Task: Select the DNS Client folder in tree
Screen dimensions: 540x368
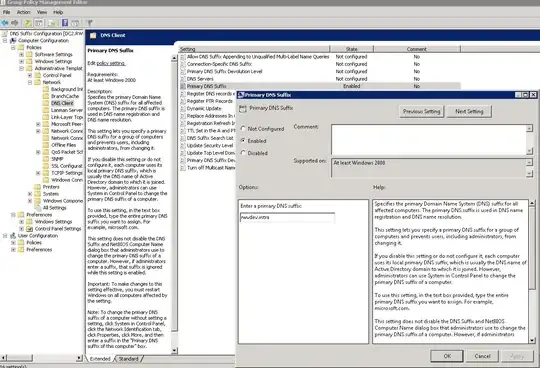Action: click(62, 103)
